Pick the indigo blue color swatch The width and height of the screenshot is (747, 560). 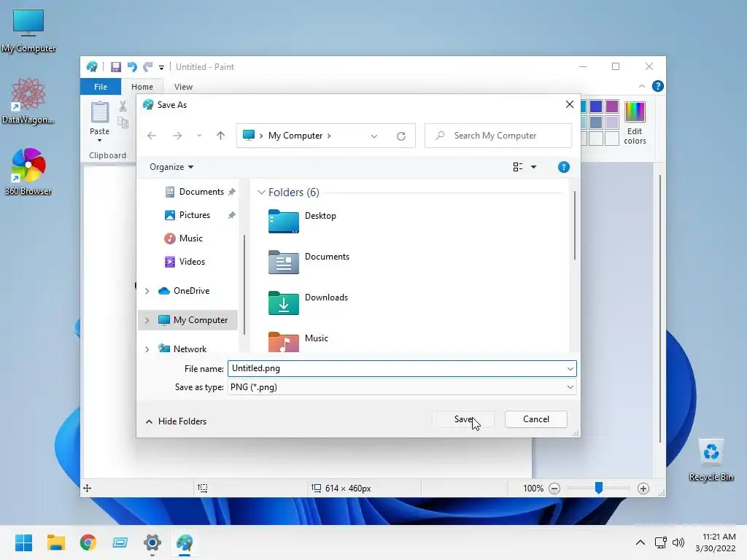595,106
